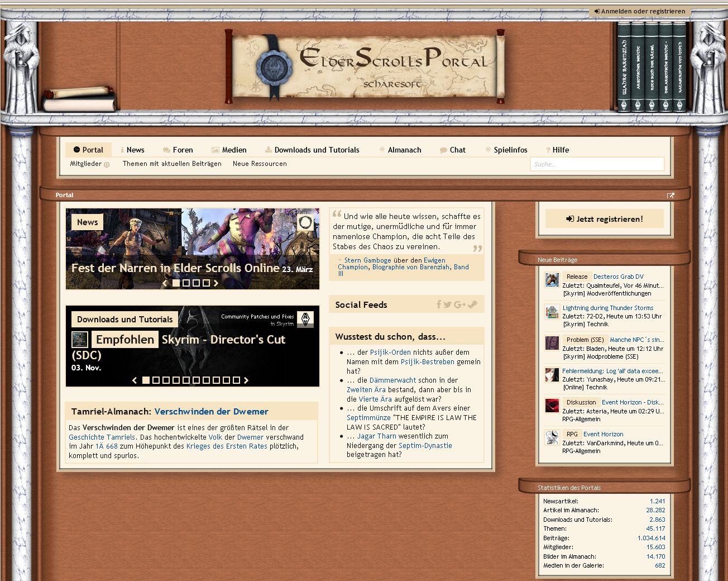This screenshot has height=581, width=728.
Task: Show the next news slide with right arrow
Action: coord(216,283)
